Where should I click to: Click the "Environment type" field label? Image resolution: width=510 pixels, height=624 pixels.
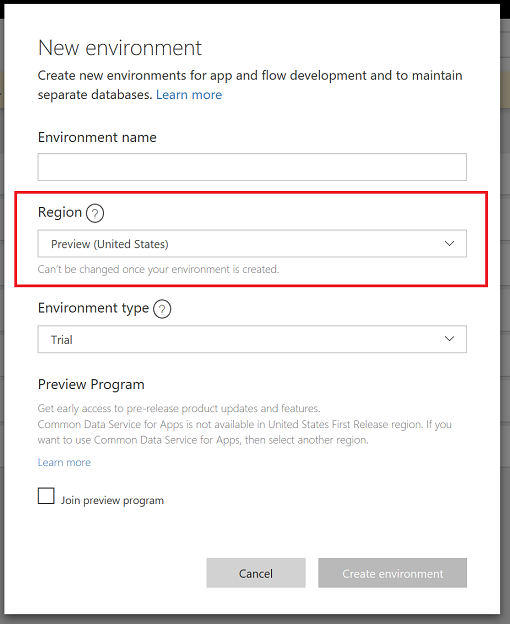pos(93,308)
